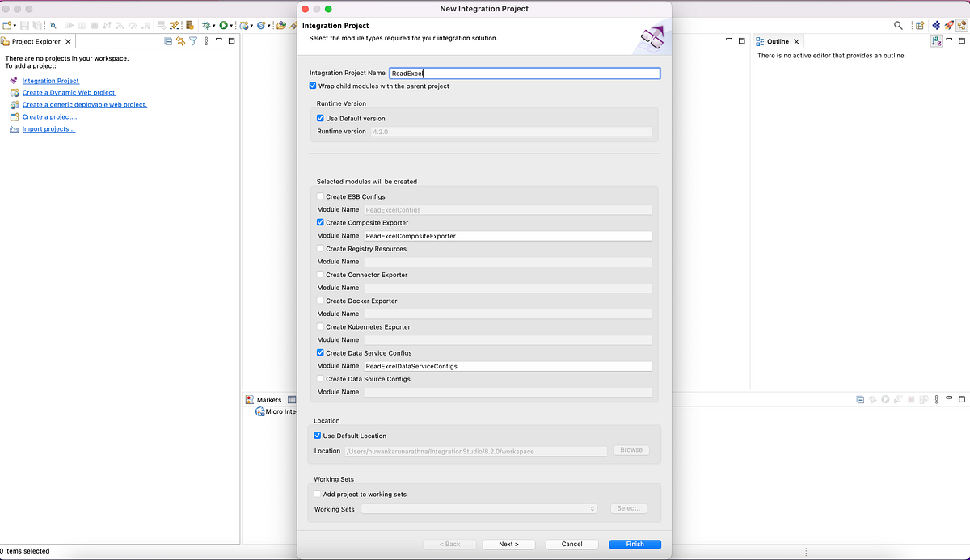Screen dimensions: 970x560
Task: Click the ReadExcelCompositeExporter module name field
Action: [508, 236]
